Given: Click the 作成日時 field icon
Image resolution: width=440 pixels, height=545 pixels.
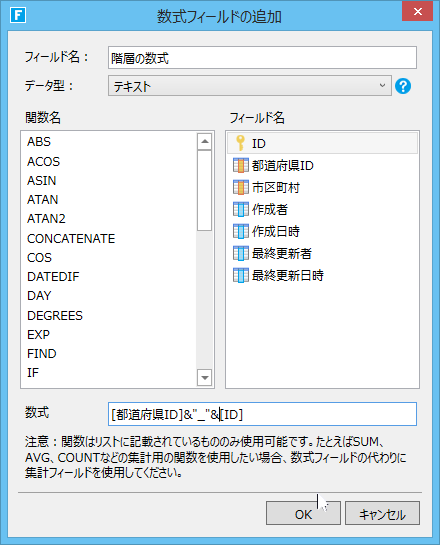Looking at the screenshot, I should tap(241, 231).
